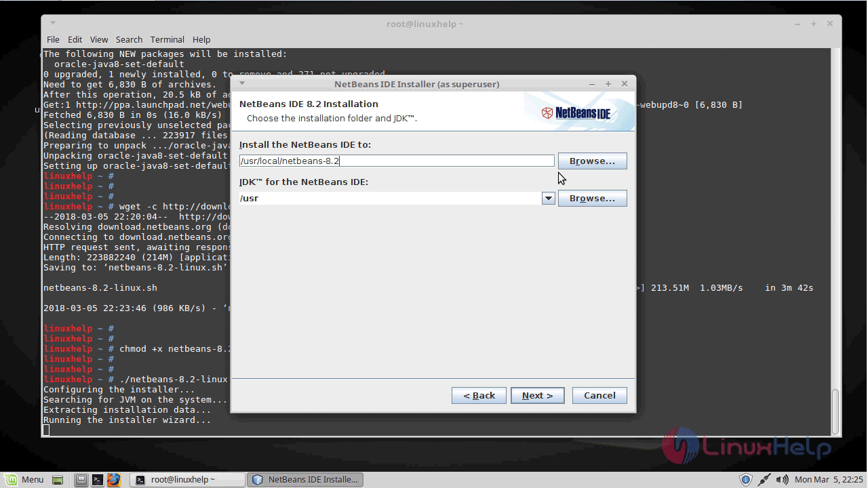Minimize the NetBeans installer window

pyautogui.click(x=592, y=84)
